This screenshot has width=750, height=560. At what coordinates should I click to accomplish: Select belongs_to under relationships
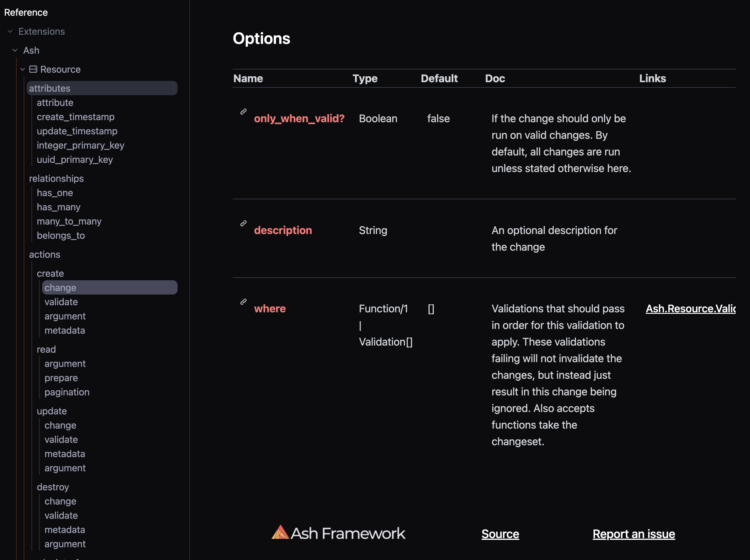coord(61,236)
